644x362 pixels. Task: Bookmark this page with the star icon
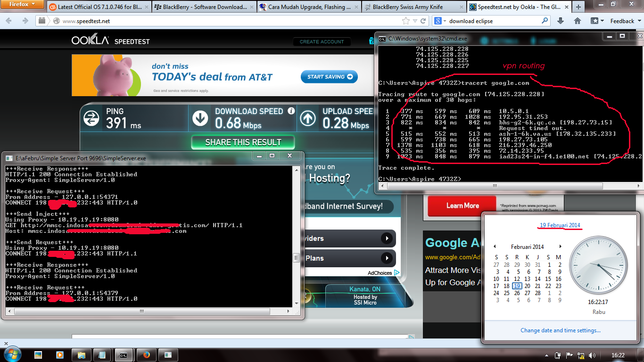[405, 21]
